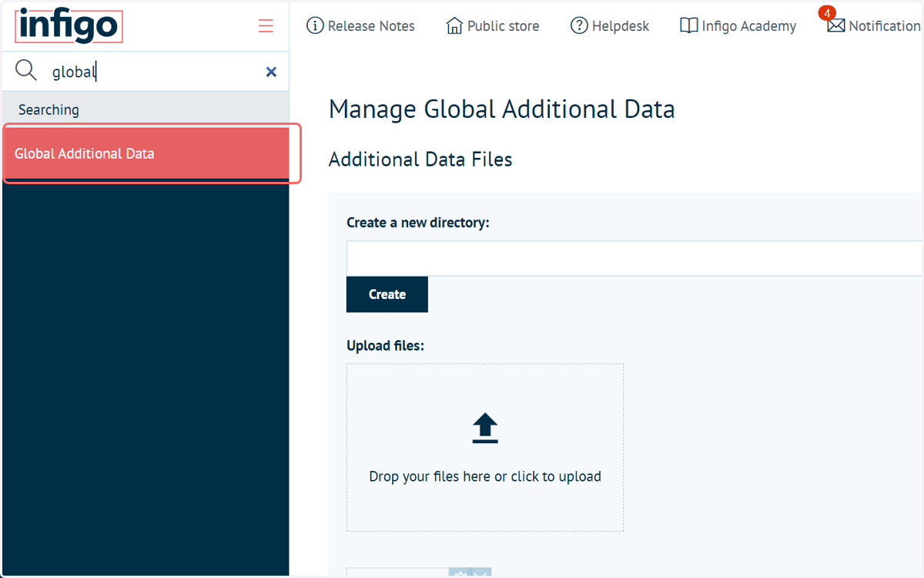Click the notification badge showing 4
924x578 pixels.
click(x=828, y=14)
